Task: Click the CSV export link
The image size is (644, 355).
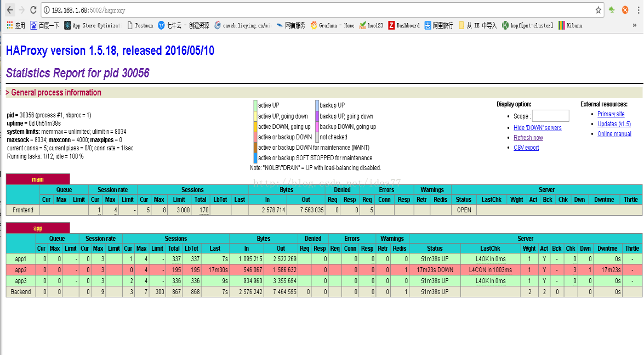Action: 526,148
